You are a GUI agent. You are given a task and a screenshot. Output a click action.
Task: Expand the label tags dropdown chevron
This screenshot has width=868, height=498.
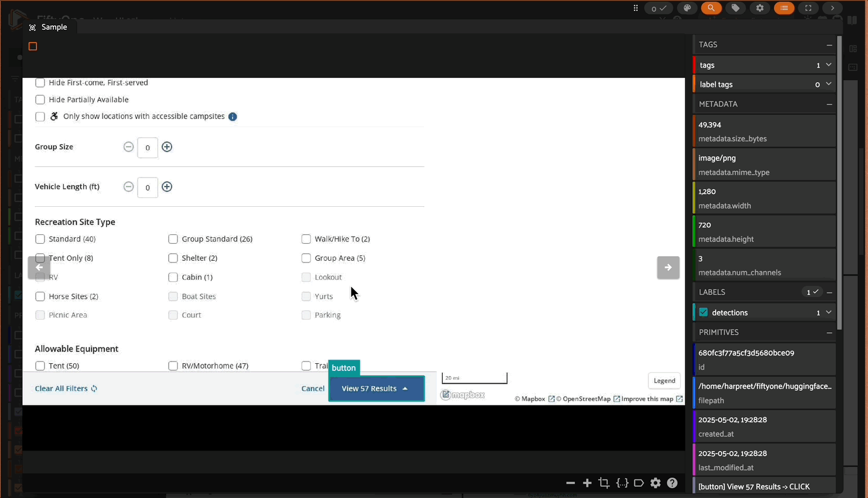pyautogui.click(x=828, y=84)
